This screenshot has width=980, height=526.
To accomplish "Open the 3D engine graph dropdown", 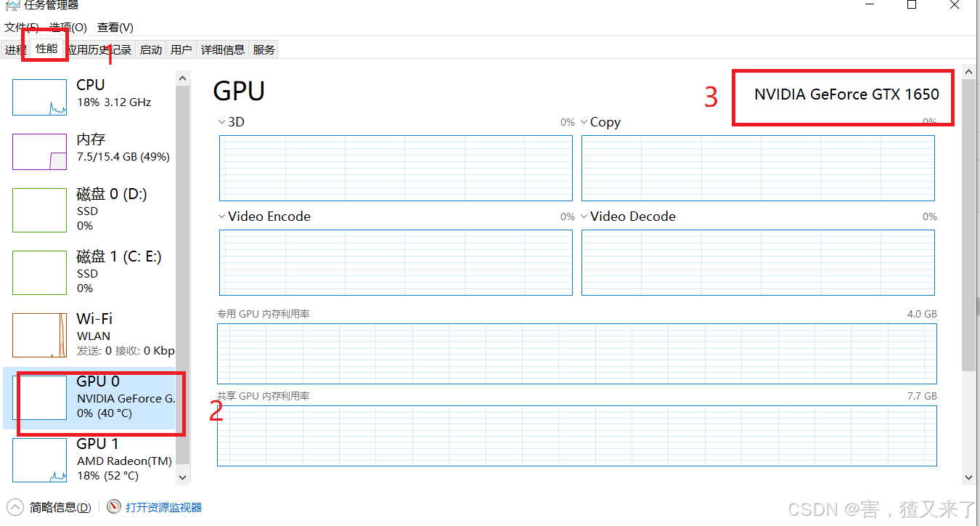I will [x=222, y=122].
